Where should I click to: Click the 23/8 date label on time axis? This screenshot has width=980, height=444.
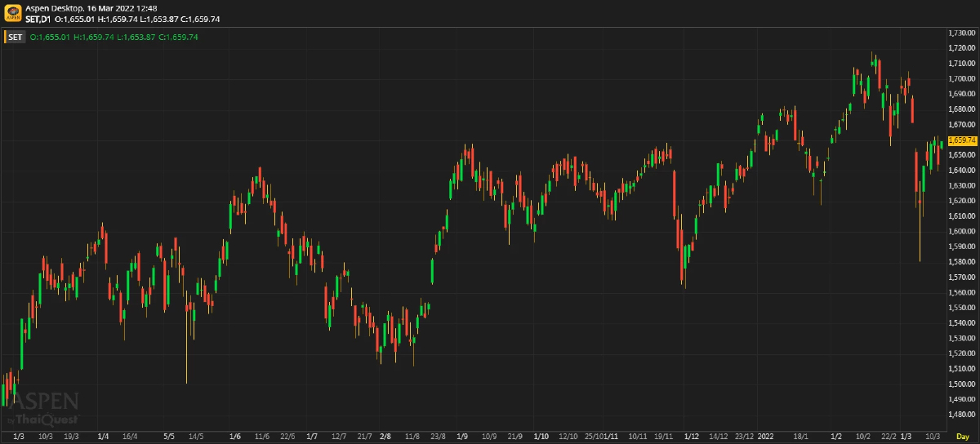tap(438, 437)
